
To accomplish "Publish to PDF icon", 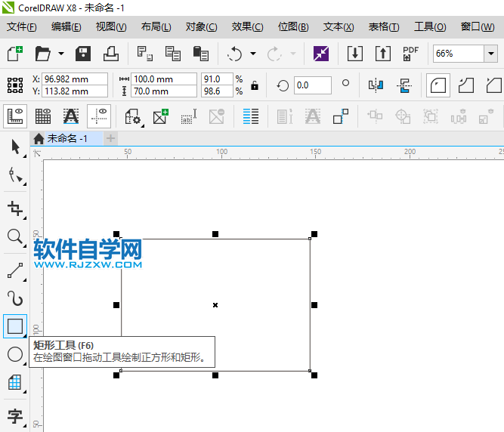I will (410, 54).
